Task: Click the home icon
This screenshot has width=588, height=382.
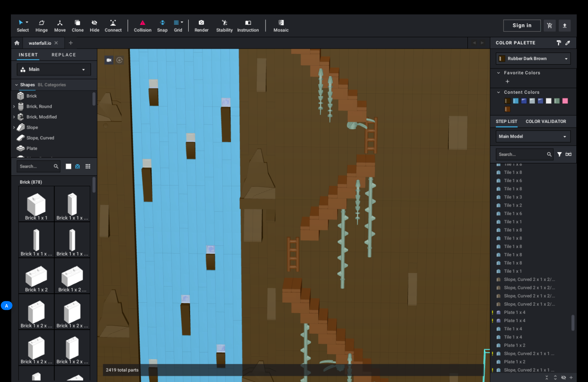Action: pyautogui.click(x=17, y=43)
